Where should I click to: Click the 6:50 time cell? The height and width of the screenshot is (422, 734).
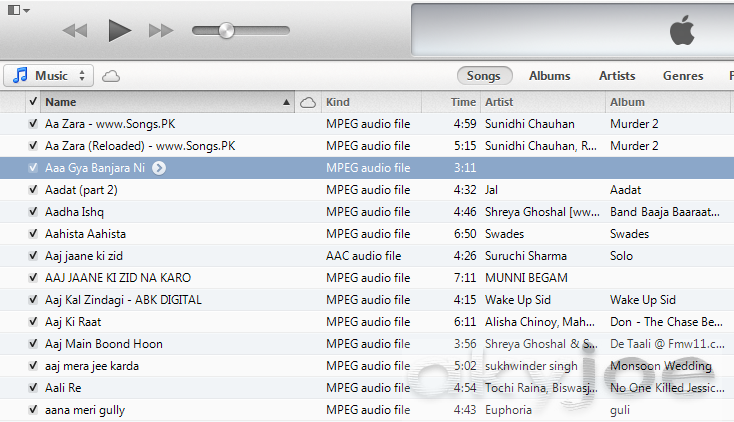click(465, 234)
